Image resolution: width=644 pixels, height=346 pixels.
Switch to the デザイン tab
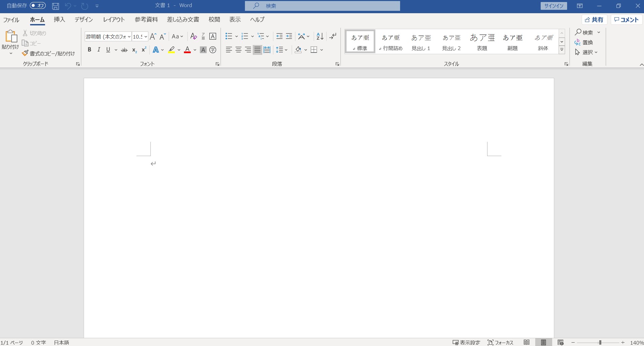84,20
